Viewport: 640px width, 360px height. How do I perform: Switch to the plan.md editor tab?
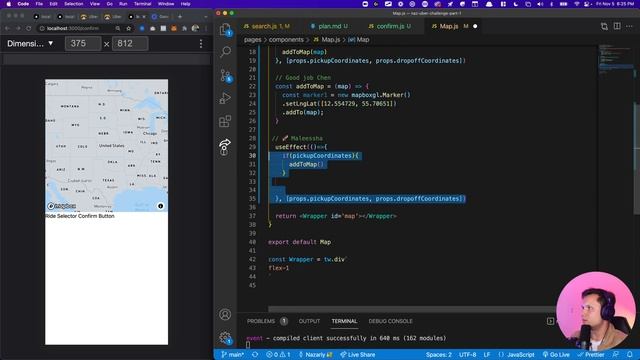(x=329, y=26)
